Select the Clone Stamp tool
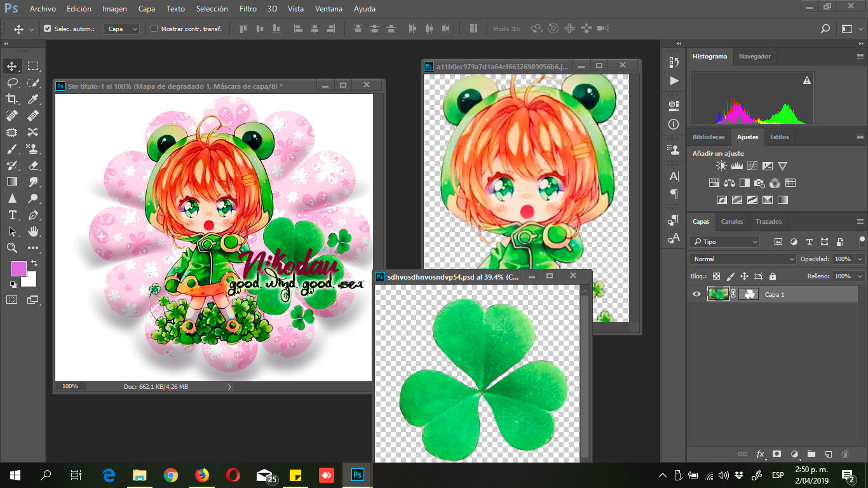Viewport: 868px width, 488px height. tap(33, 149)
